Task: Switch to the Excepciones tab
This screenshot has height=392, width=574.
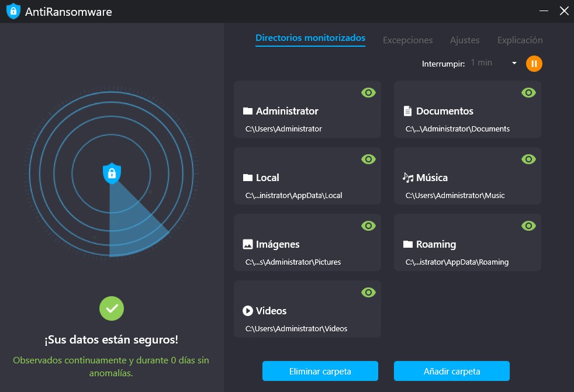Action: tap(407, 40)
